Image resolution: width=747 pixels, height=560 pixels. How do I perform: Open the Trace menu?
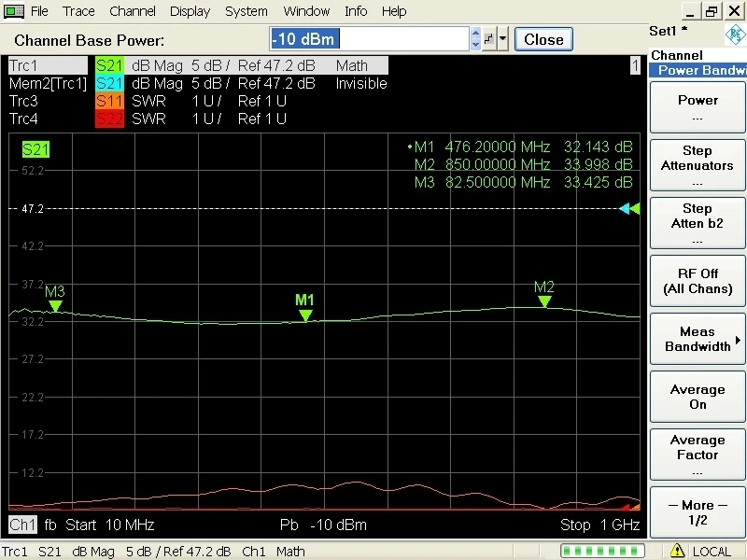point(78,11)
